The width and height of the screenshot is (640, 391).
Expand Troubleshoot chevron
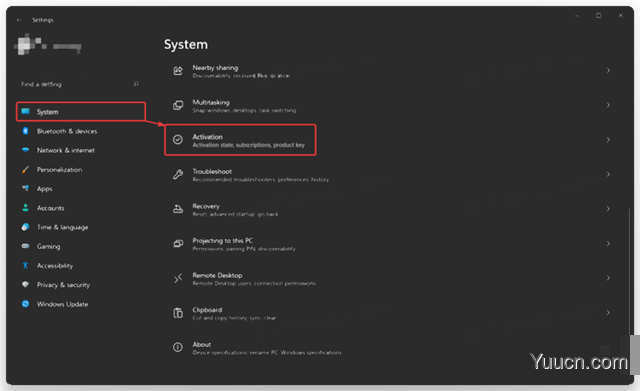coord(607,174)
